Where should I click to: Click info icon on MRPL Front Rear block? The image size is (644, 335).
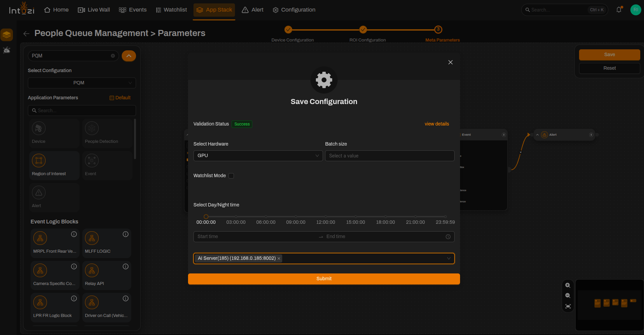[74, 234]
